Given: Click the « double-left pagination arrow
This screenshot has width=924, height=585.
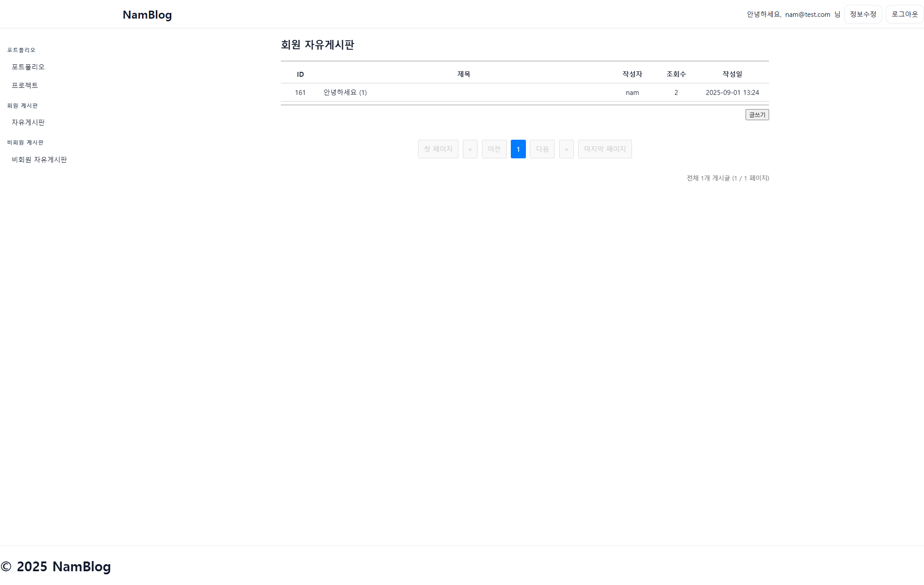Looking at the screenshot, I should 470,149.
